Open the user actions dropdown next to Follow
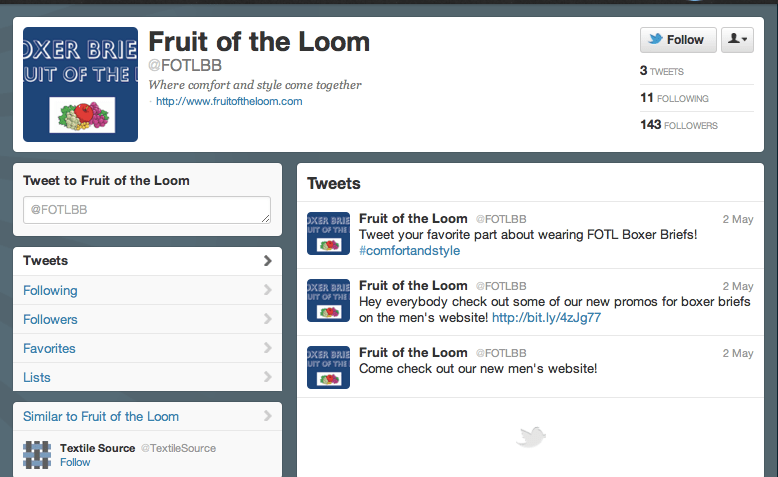 point(738,40)
